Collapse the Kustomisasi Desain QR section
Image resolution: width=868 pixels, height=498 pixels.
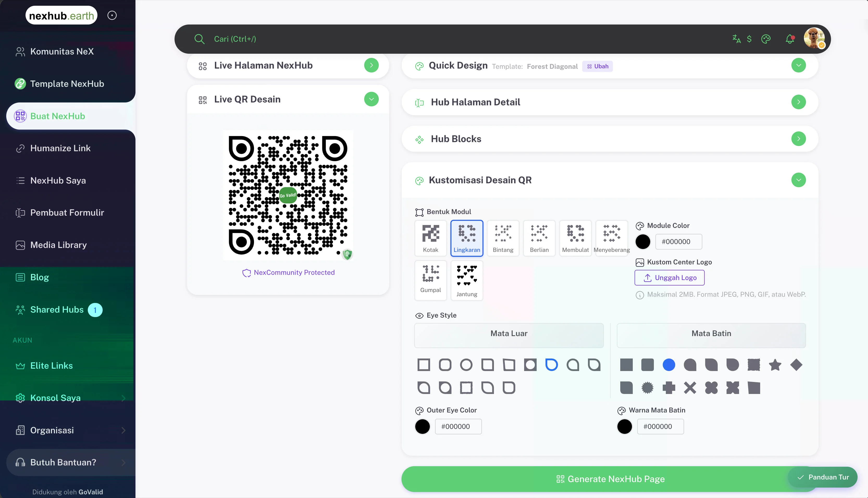[799, 180]
